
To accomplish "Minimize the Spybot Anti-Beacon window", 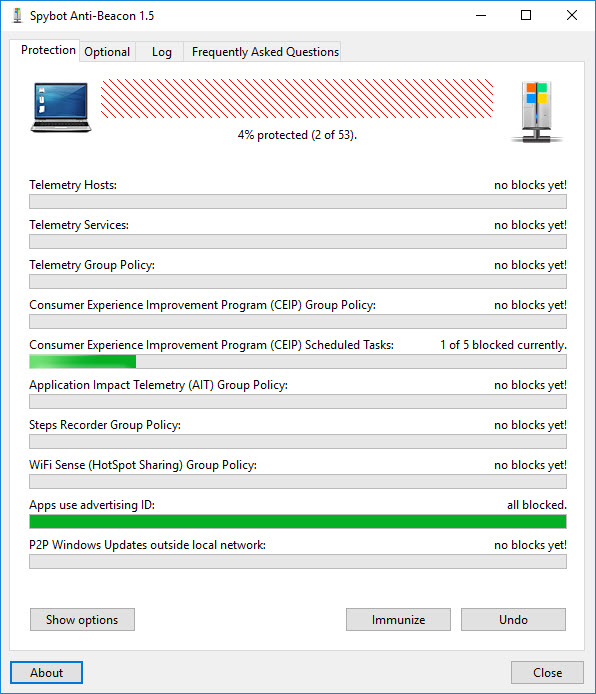I will pos(481,15).
